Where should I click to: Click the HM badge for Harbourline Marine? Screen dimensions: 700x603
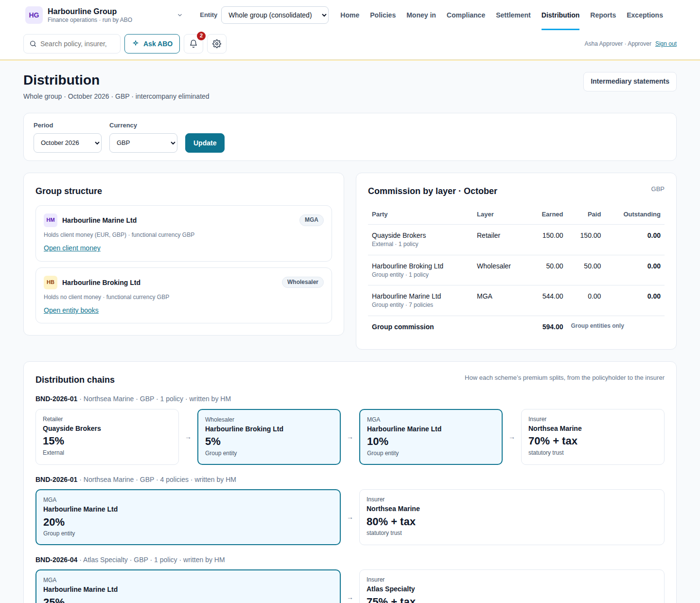pyautogui.click(x=51, y=220)
